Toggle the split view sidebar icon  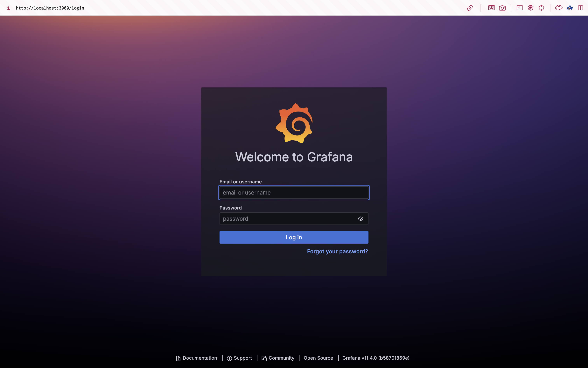point(580,8)
